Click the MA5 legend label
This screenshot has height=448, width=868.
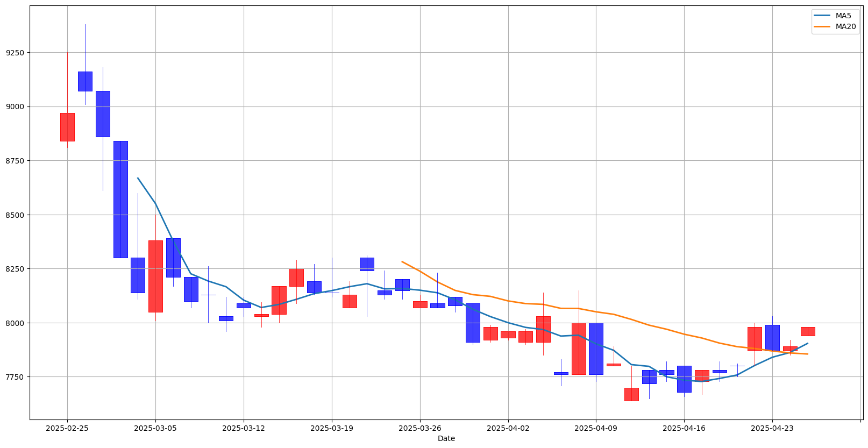pyautogui.click(x=843, y=16)
